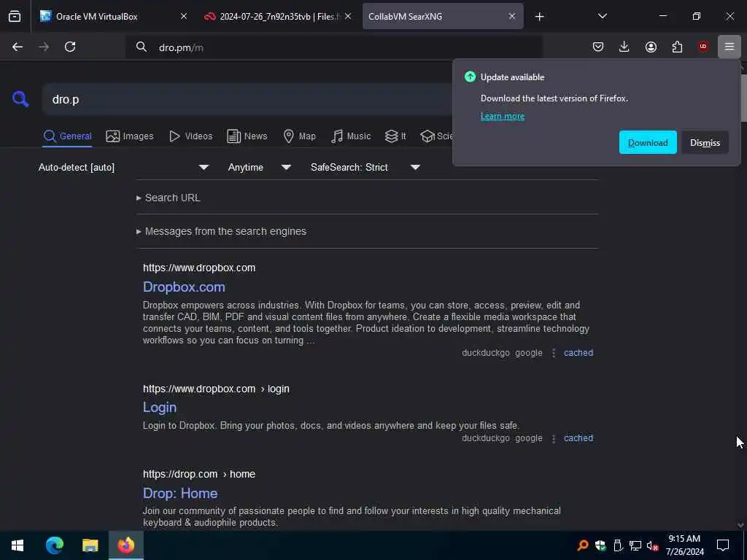Screen dimensions: 747x560
Task: Launch Microsoft Edge from taskbar
Action: (x=54, y=545)
